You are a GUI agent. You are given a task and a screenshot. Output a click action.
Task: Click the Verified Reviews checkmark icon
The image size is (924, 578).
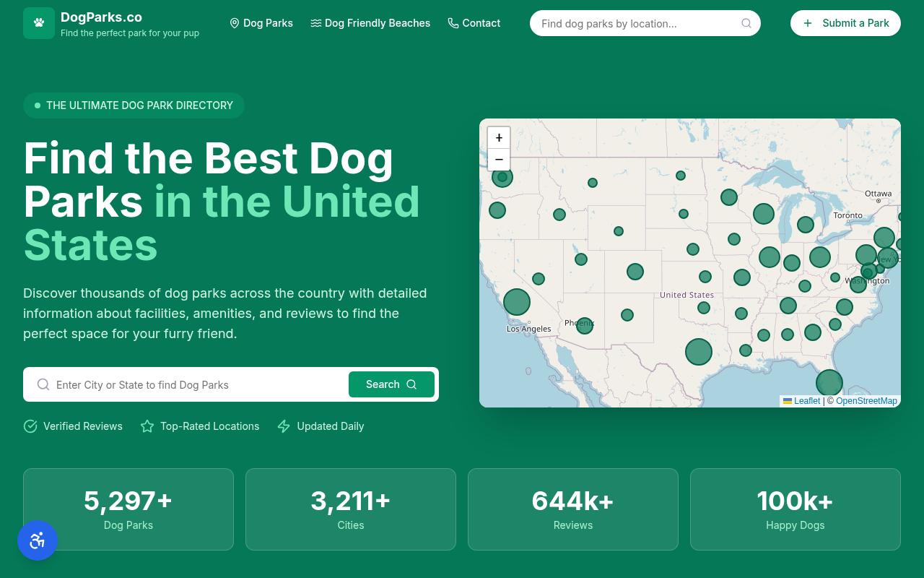coord(30,426)
